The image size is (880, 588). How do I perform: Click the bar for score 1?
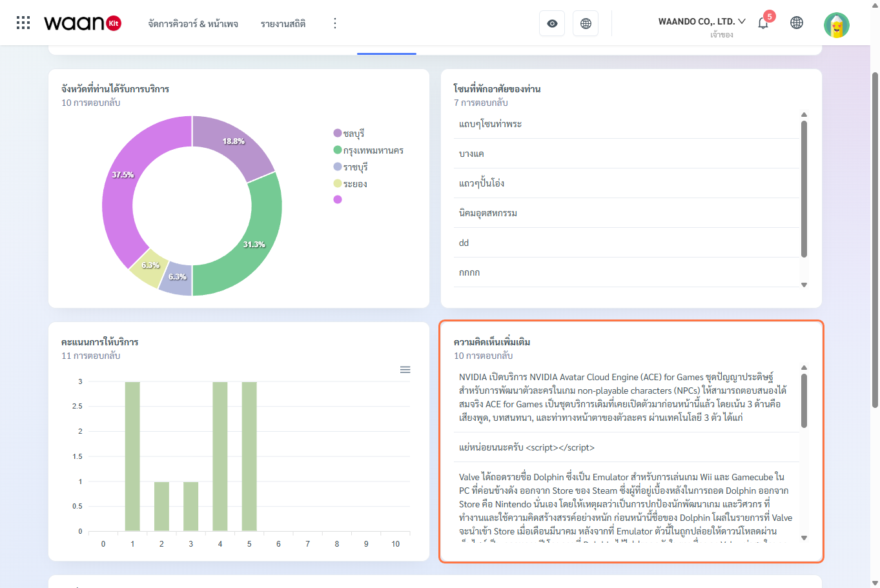click(x=132, y=456)
